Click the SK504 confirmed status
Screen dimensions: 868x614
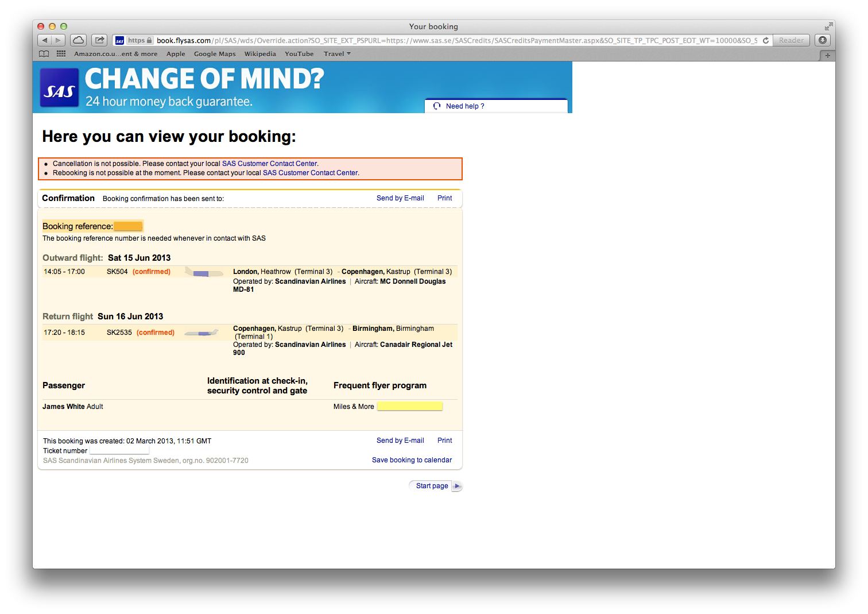pyautogui.click(x=152, y=272)
